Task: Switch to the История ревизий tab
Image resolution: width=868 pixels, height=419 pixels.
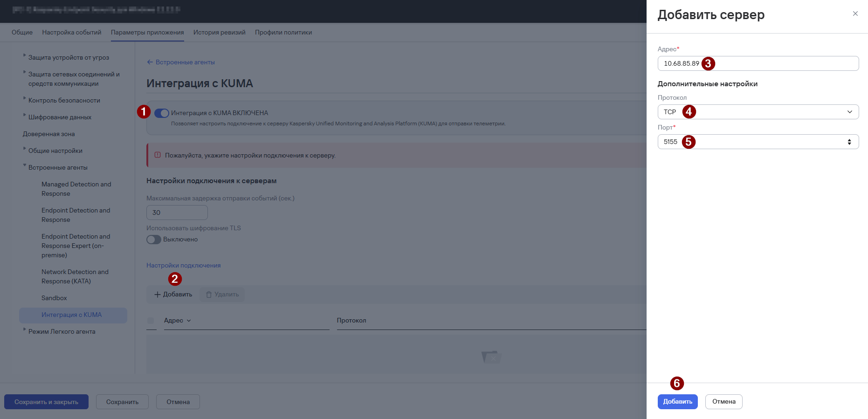Action: point(220,32)
